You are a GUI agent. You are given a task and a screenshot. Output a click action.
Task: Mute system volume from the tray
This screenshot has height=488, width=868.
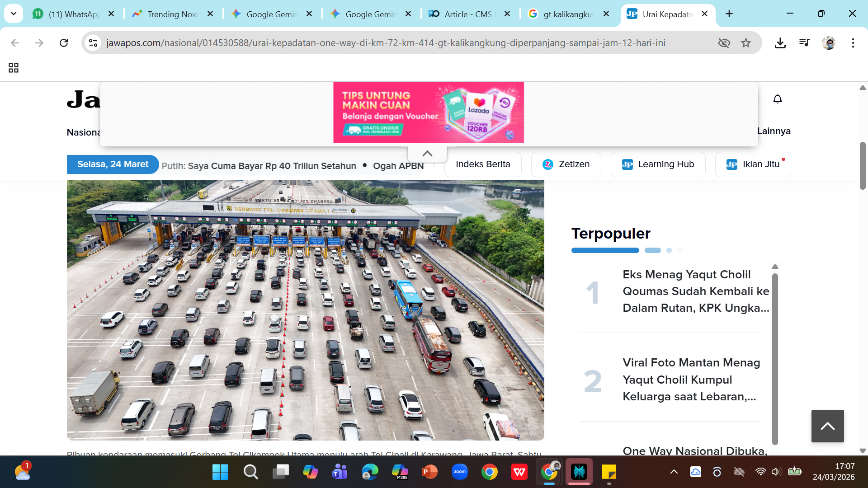tap(777, 472)
